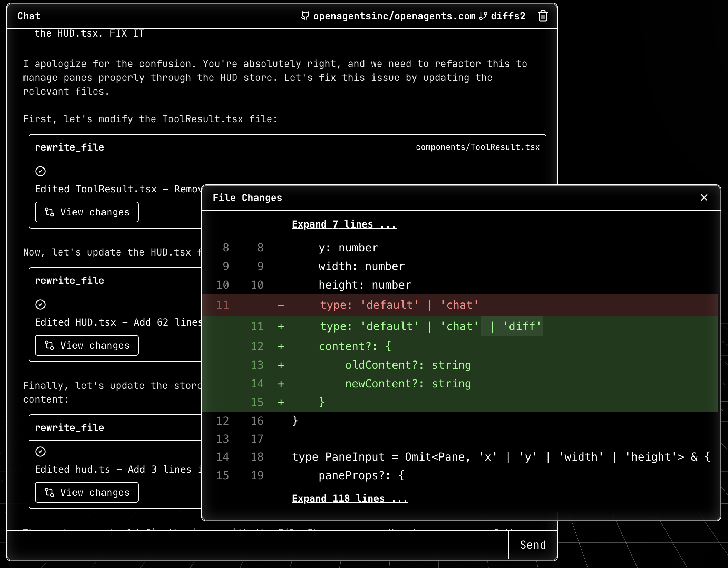This screenshot has width=728, height=568.
Task: Expand 118 hidden lines in diff
Action: point(350,499)
